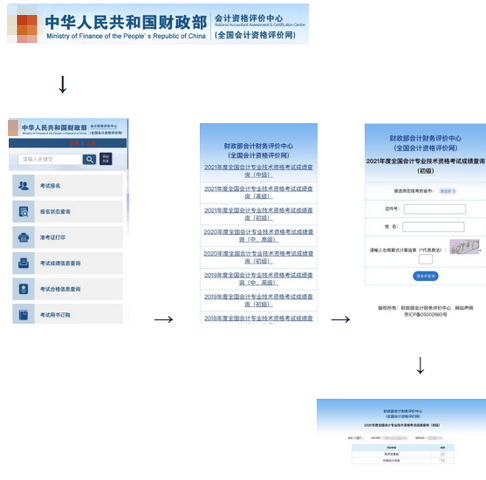Open 2021年度成绩查询（中级） link
Viewport: 486px width, 480px height.
tap(258, 171)
